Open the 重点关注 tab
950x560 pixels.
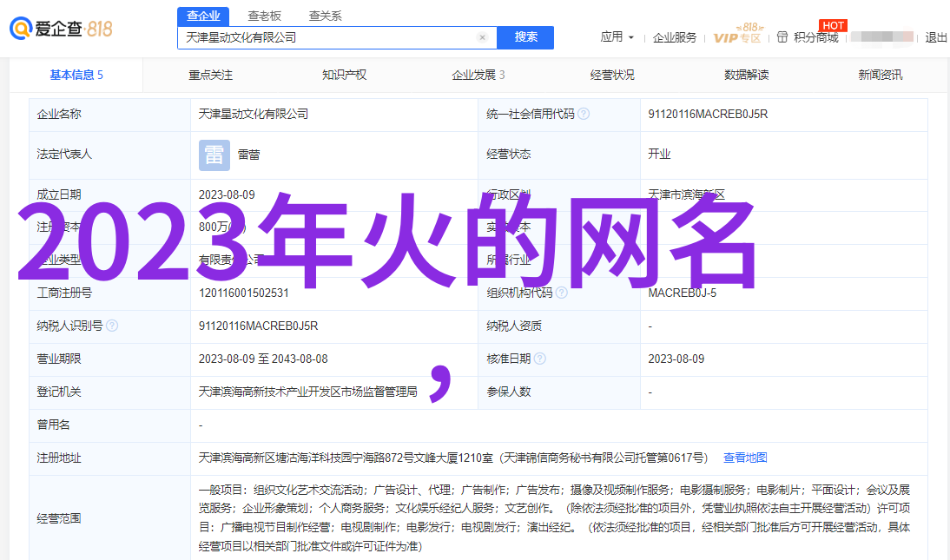pyautogui.click(x=210, y=76)
